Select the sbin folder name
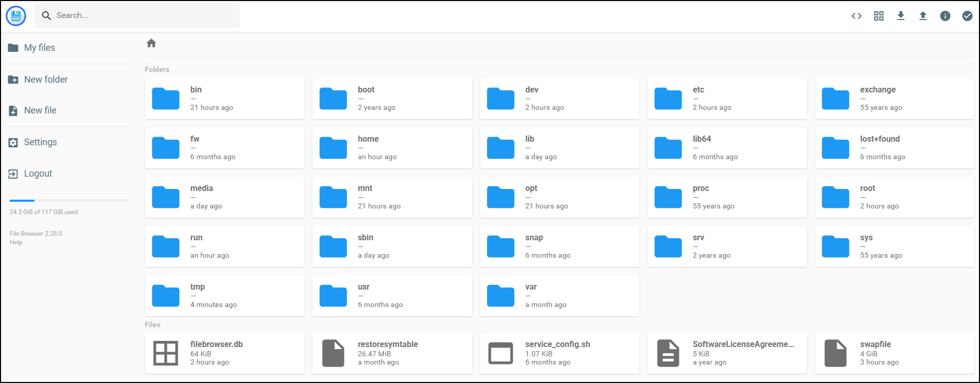Viewport: 980px width, 383px height. (x=366, y=238)
